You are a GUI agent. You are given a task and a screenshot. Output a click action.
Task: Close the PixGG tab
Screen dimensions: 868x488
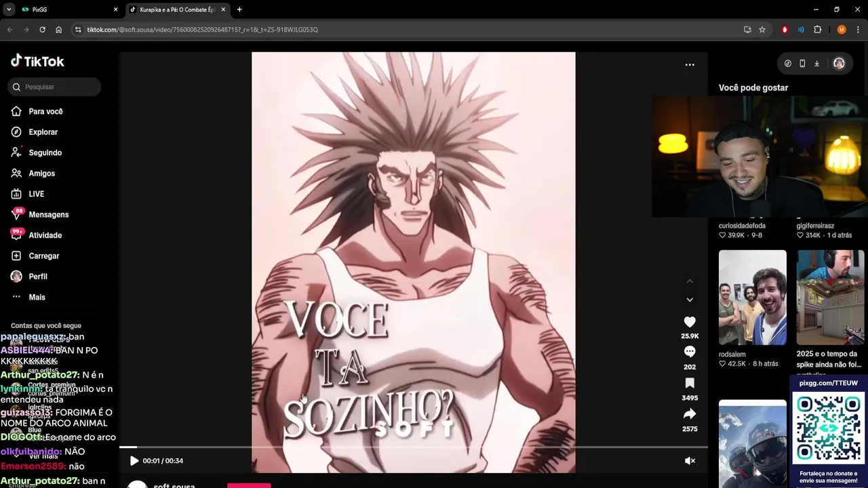tap(115, 9)
